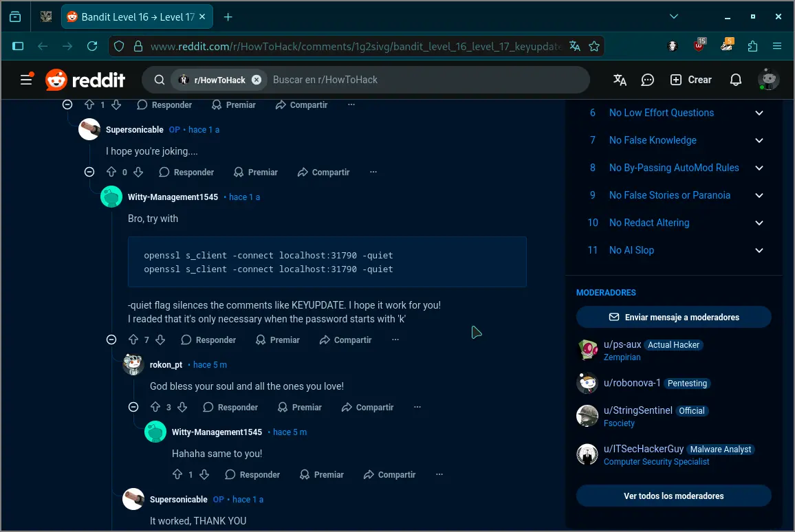Reload the page in the browser
Image resolution: width=795 pixels, height=532 pixels.
(92, 46)
